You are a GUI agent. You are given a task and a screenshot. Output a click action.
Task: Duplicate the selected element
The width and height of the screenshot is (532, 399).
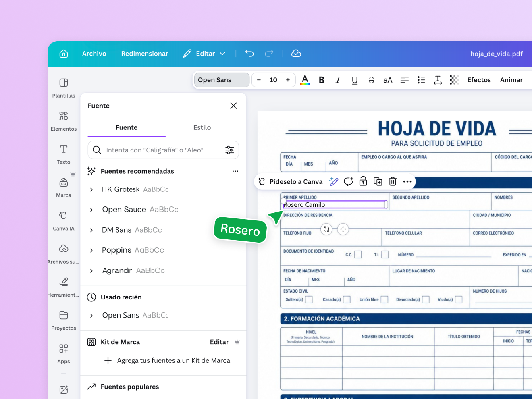[x=378, y=181]
